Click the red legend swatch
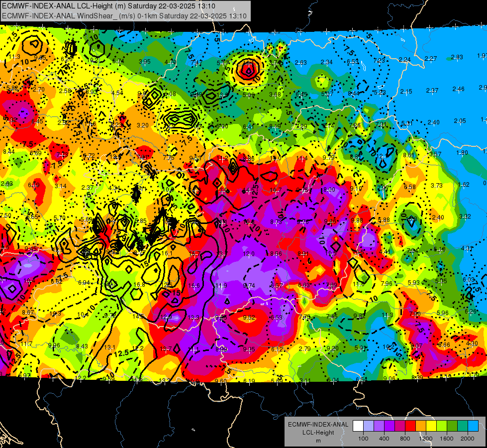 click(410, 426)
